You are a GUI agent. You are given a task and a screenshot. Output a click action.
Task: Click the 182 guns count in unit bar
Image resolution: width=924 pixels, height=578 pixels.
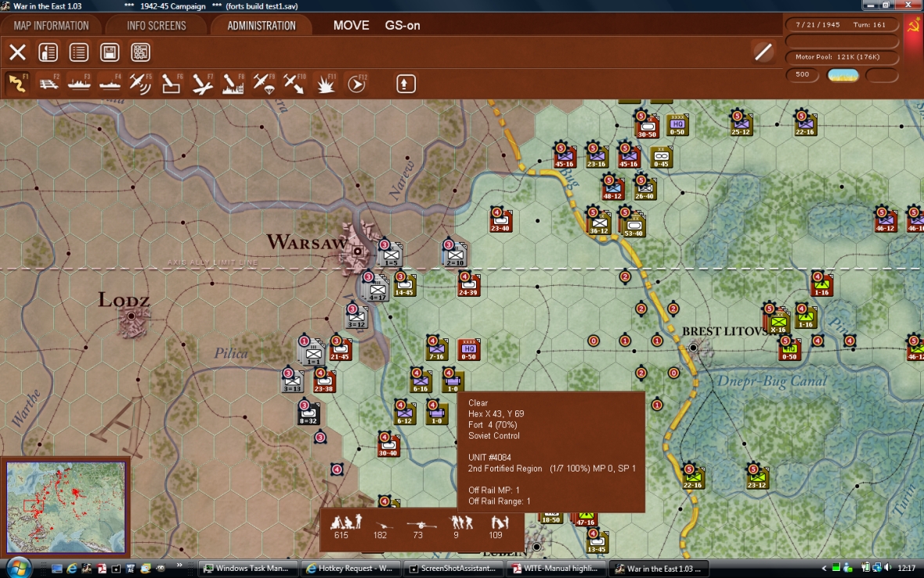tap(380, 535)
